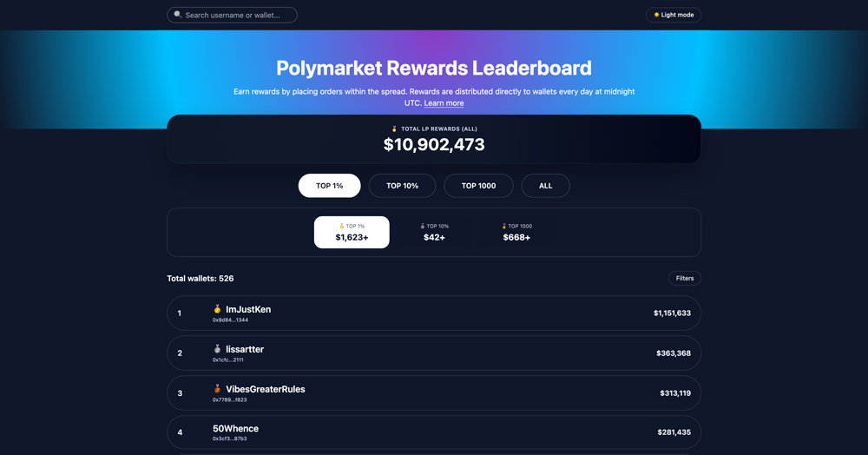Show ALL wallets tab
This screenshot has height=455, width=868.
click(545, 186)
